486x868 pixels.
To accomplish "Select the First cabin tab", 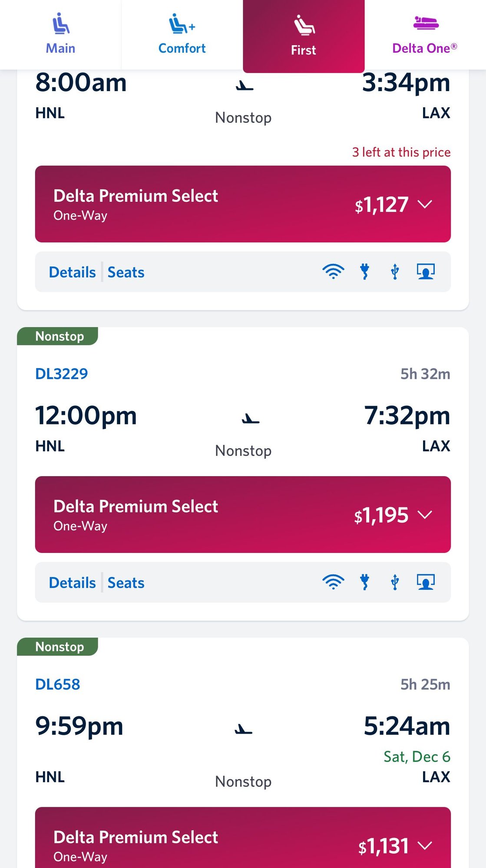I will (304, 36).
